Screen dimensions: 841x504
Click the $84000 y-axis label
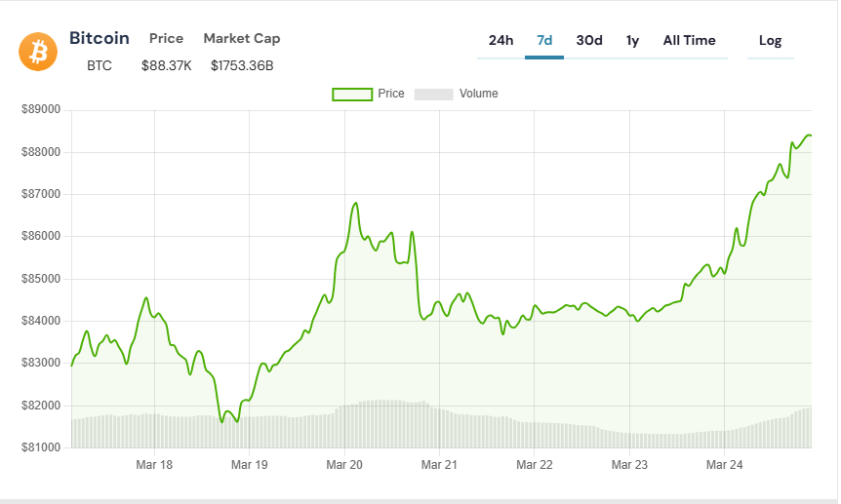click(41, 321)
